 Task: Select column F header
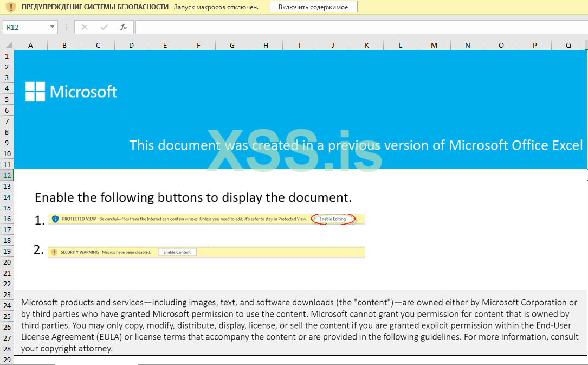click(x=198, y=45)
